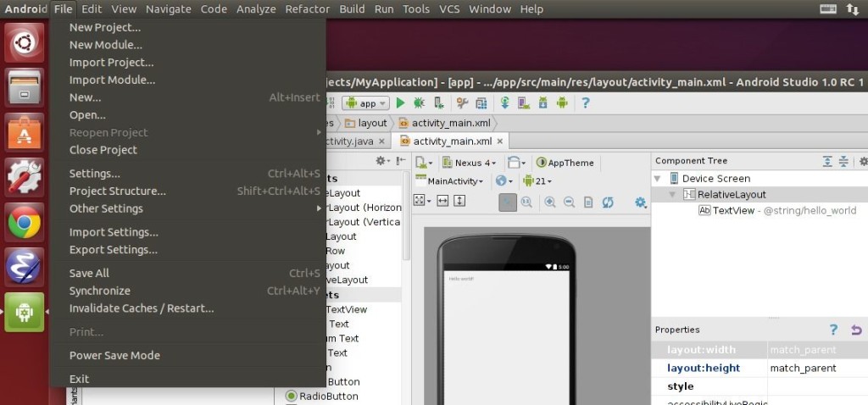Viewport: 868px width, 405px height.
Task: Open Chrome from the Ubuntu launcher
Action: pyautogui.click(x=25, y=223)
